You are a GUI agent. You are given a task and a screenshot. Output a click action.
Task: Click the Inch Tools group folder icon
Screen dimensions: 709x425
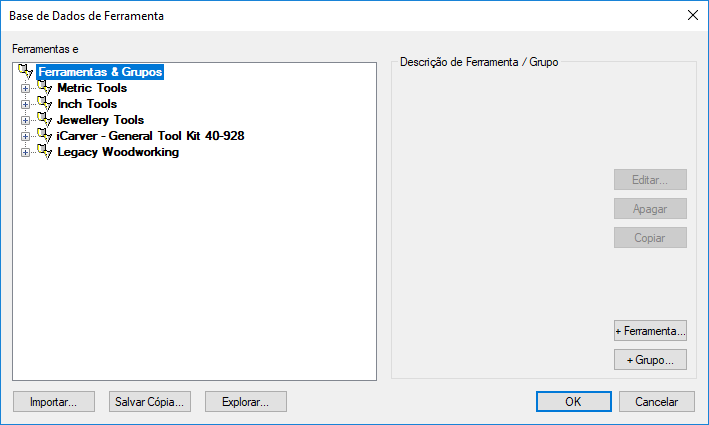[x=44, y=104]
